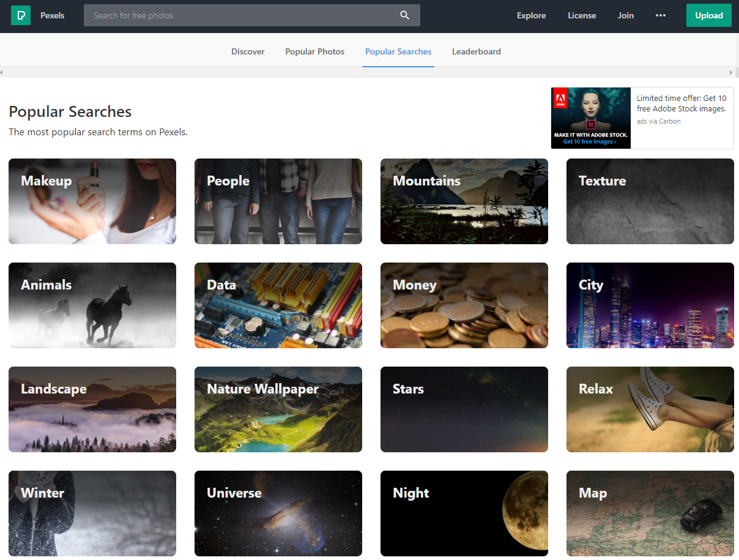
Task: Open the Popular Photos tab
Action: click(314, 51)
